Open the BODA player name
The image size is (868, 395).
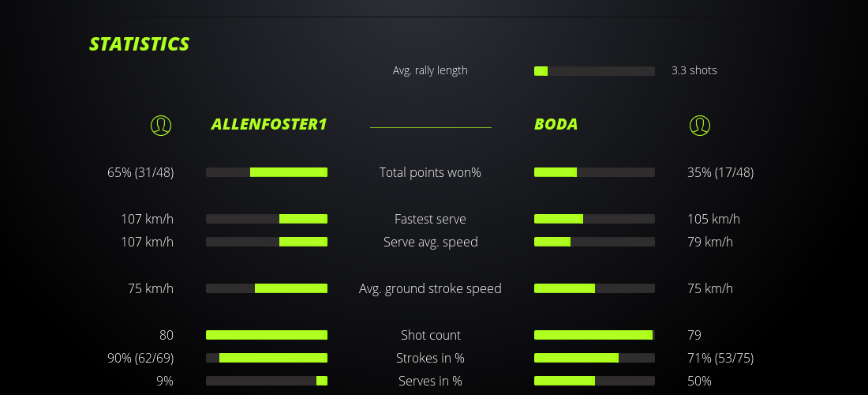(x=556, y=125)
